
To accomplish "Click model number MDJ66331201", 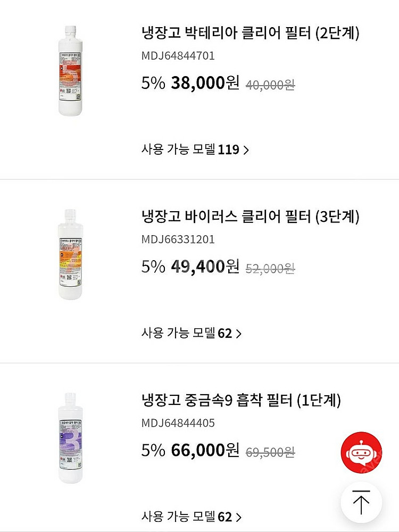I will coord(178,239).
